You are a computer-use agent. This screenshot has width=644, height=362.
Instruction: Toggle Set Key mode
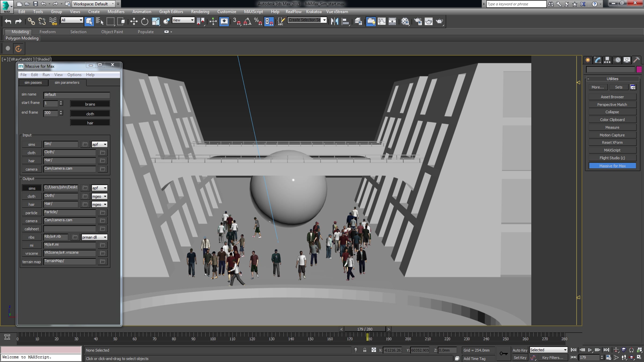click(520, 358)
